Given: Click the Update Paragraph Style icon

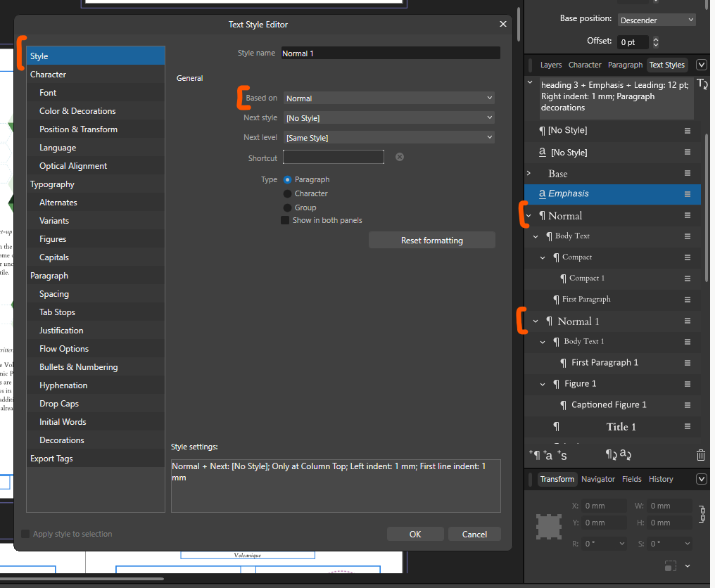Looking at the screenshot, I should click(610, 455).
